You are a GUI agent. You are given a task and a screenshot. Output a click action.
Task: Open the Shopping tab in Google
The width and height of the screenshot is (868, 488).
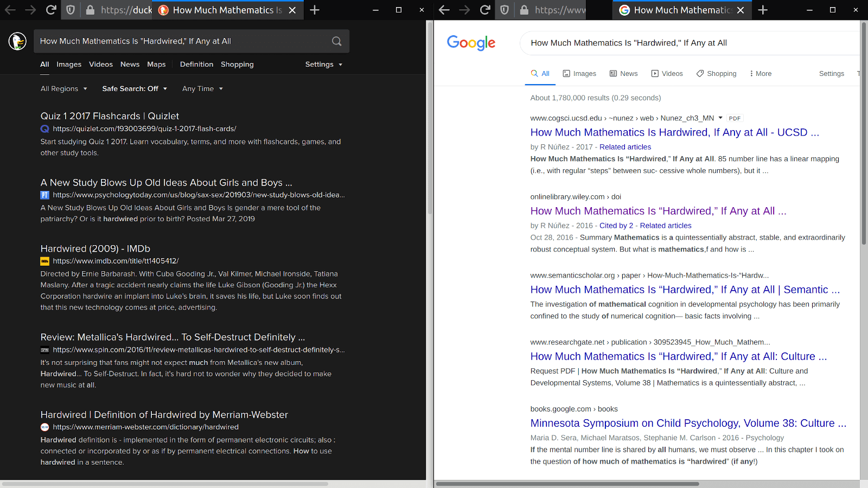coord(716,74)
